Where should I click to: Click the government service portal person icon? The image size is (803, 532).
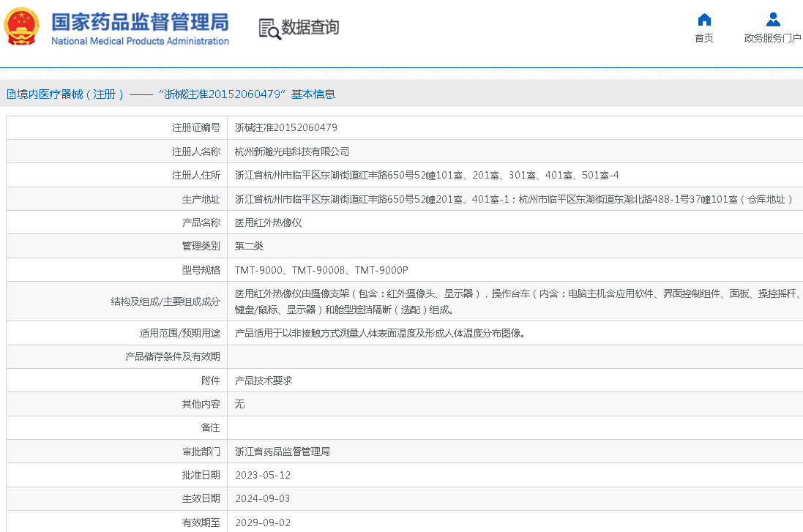click(x=772, y=20)
